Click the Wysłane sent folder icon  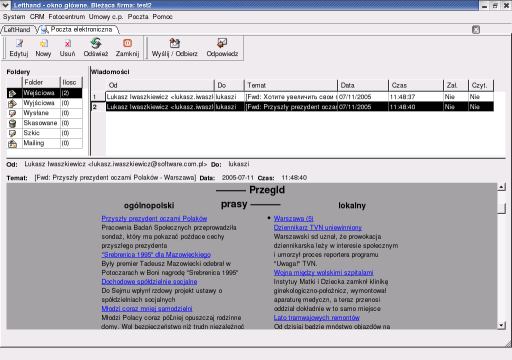click(x=12, y=113)
